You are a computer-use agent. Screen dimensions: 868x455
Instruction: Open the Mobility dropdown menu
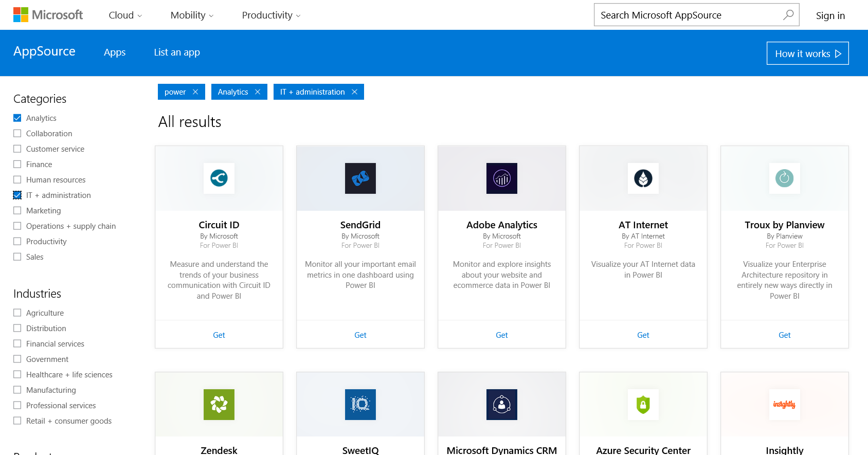[192, 15]
